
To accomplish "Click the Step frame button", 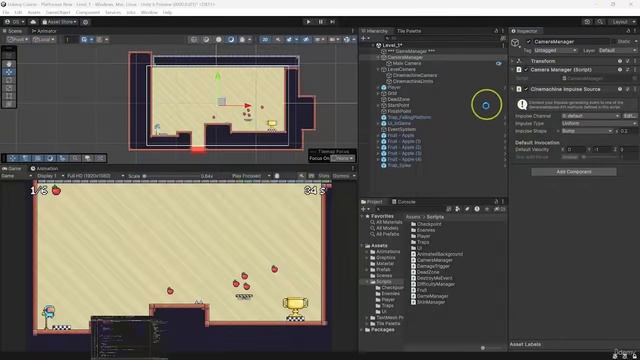I will point(333,22).
